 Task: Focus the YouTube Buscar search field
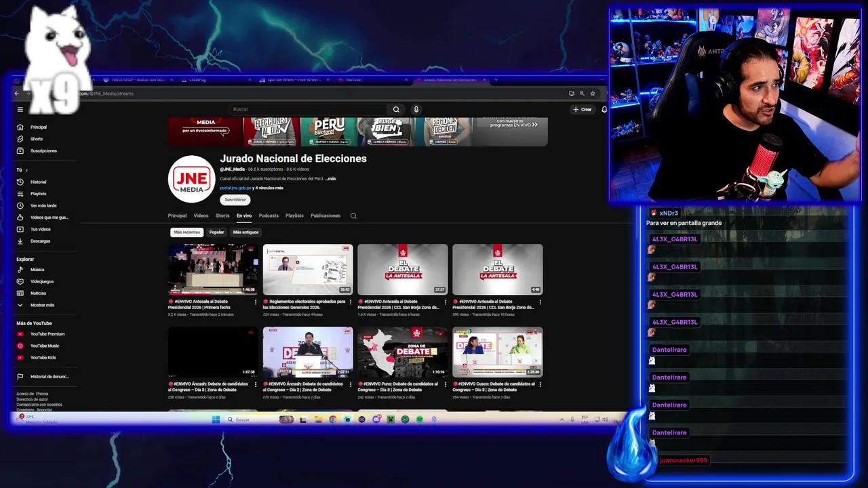point(309,109)
